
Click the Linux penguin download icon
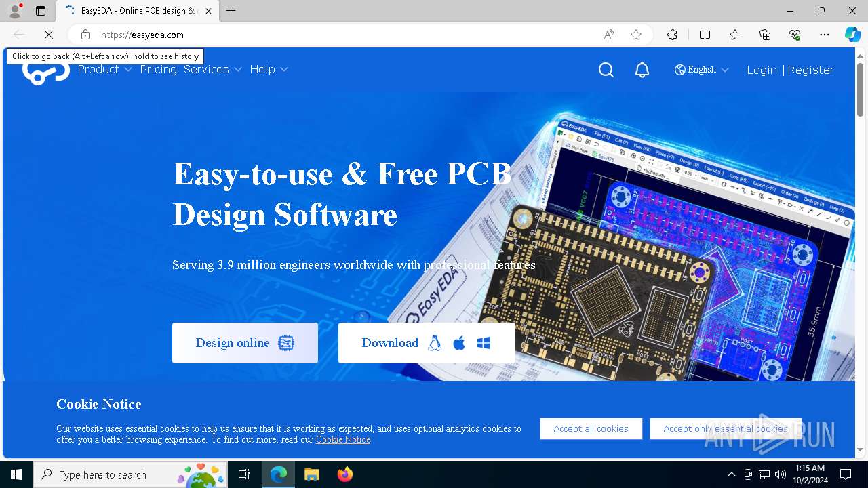pos(435,343)
